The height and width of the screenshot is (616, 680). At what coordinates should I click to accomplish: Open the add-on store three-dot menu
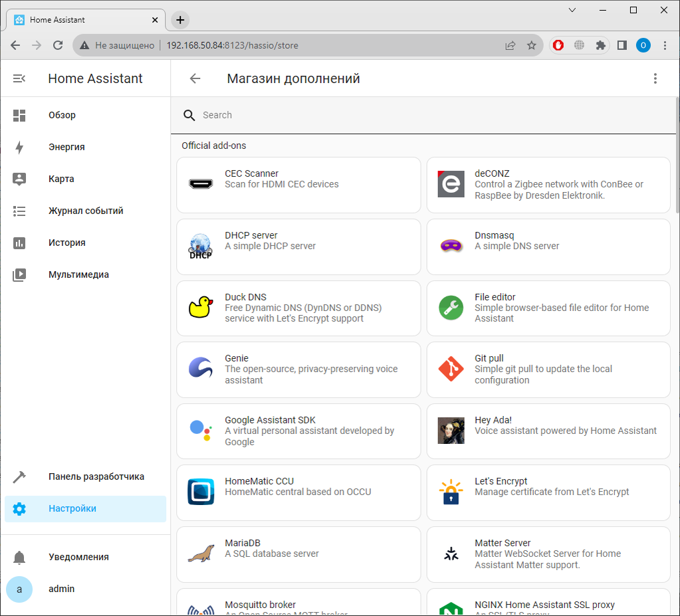[655, 78]
